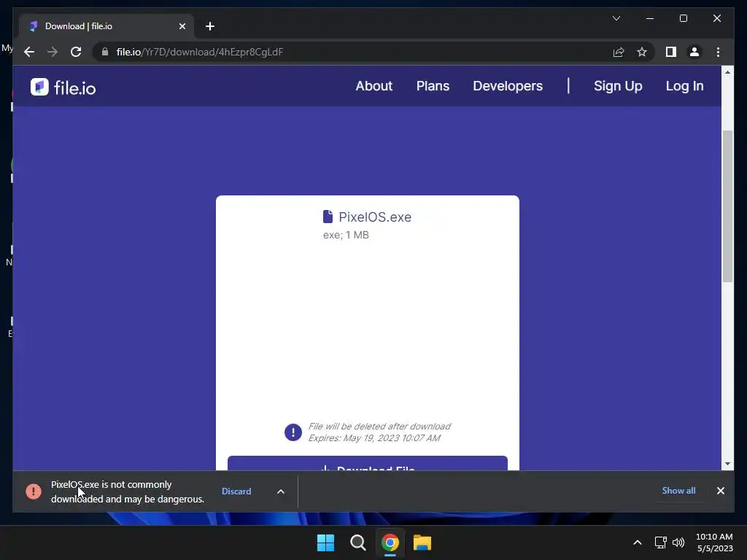Minimize the Chrome window

tap(650, 18)
